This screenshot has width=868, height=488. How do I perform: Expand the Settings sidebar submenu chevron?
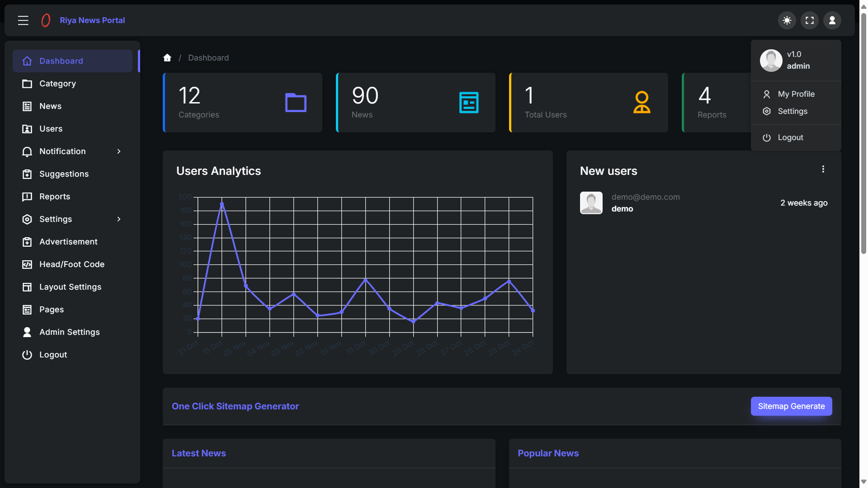[119, 219]
